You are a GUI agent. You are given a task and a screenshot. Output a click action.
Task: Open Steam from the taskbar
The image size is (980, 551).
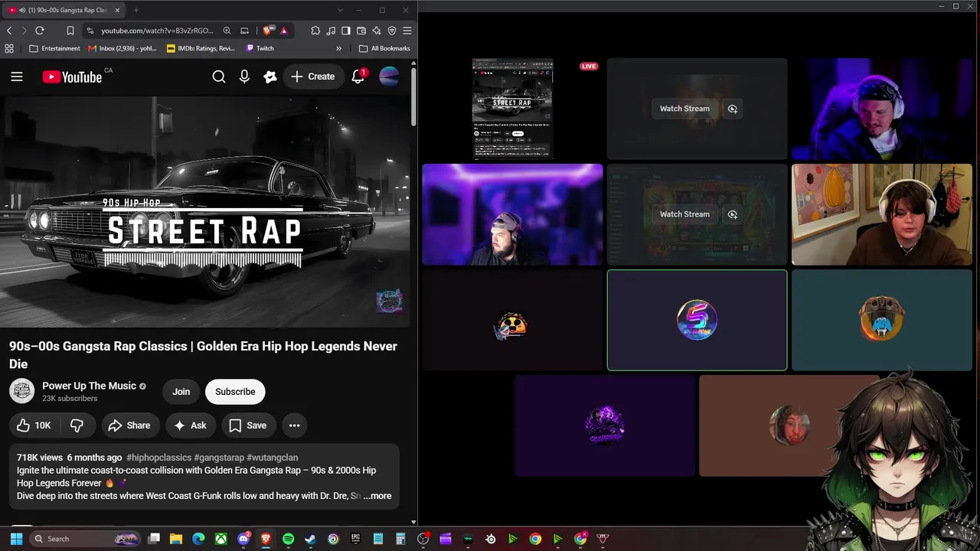coord(310,539)
